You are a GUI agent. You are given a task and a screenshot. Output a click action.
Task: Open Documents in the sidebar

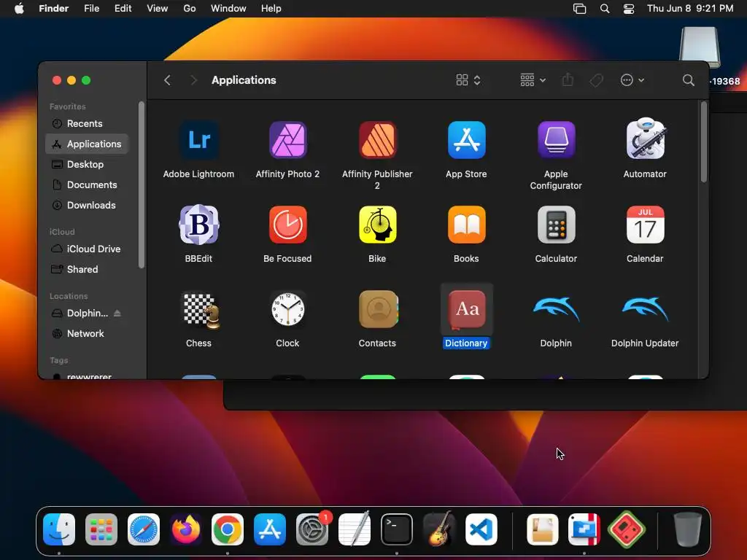pos(87,184)
